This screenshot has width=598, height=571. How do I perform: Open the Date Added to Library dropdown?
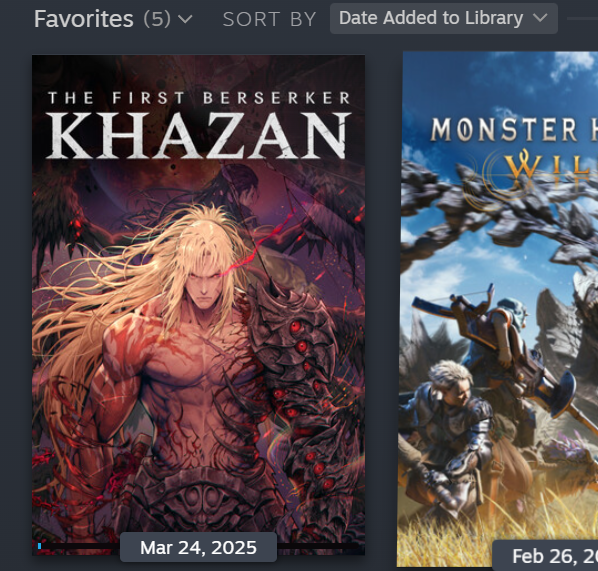(444, 18)
